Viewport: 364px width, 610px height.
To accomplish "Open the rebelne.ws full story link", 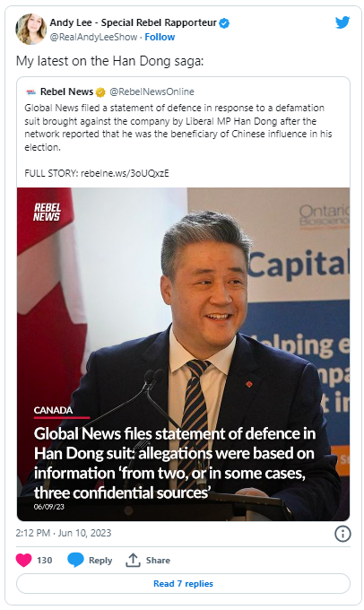I will click(125, 173).
